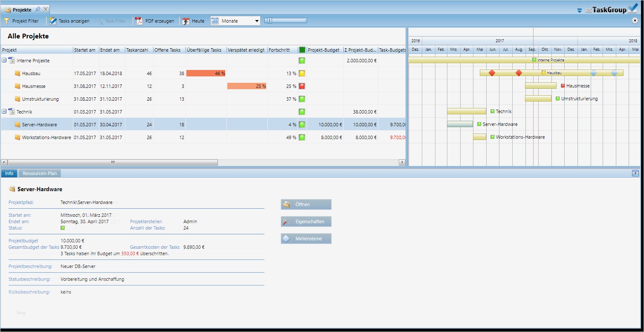This screenshot has height=332, width=644.
Task: Select the earlier red milestone diamond on the Hausbau bar
Action: (x=492, y=73)
